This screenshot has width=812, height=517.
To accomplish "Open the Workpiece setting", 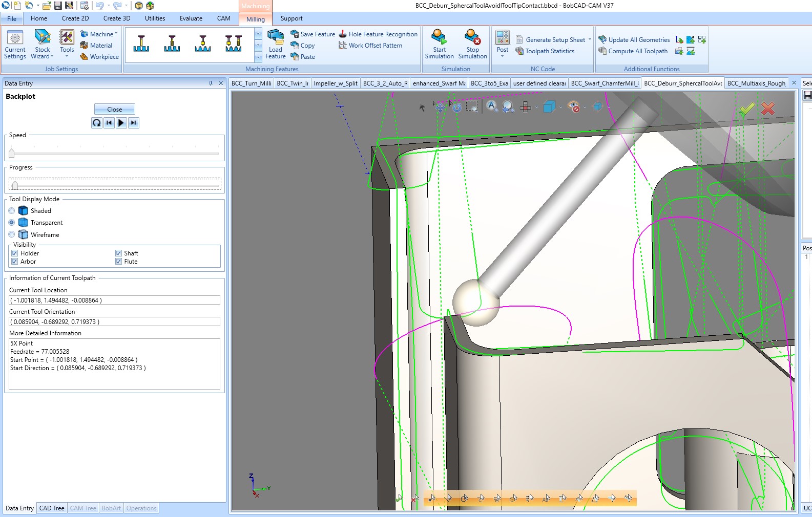I will pyautogui.click(x=99, y=57).
